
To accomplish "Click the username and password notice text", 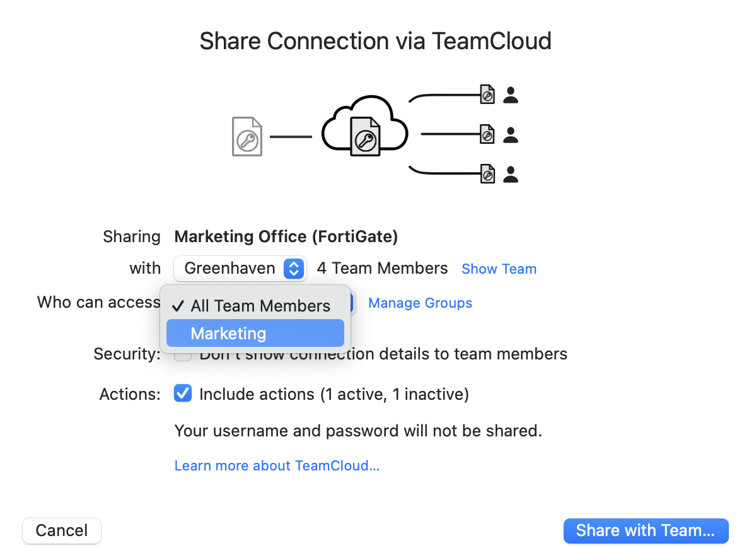I will [x=358, y=431].
